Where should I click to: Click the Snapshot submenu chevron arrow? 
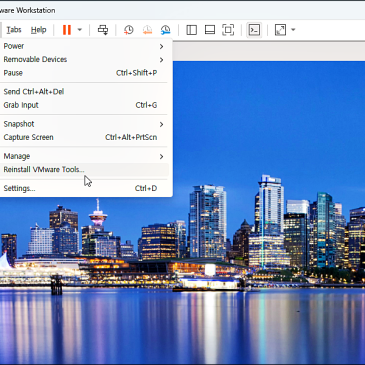(161, 124)
